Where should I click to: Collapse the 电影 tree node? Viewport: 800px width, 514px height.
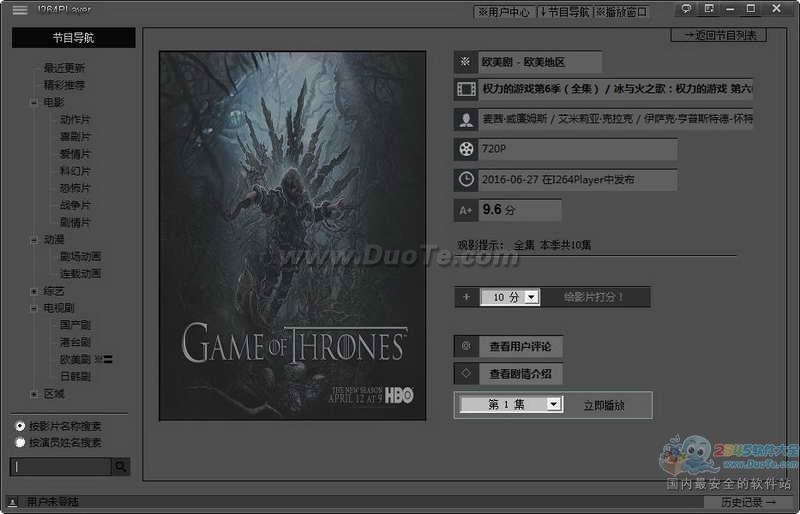[x=34, y=102]
